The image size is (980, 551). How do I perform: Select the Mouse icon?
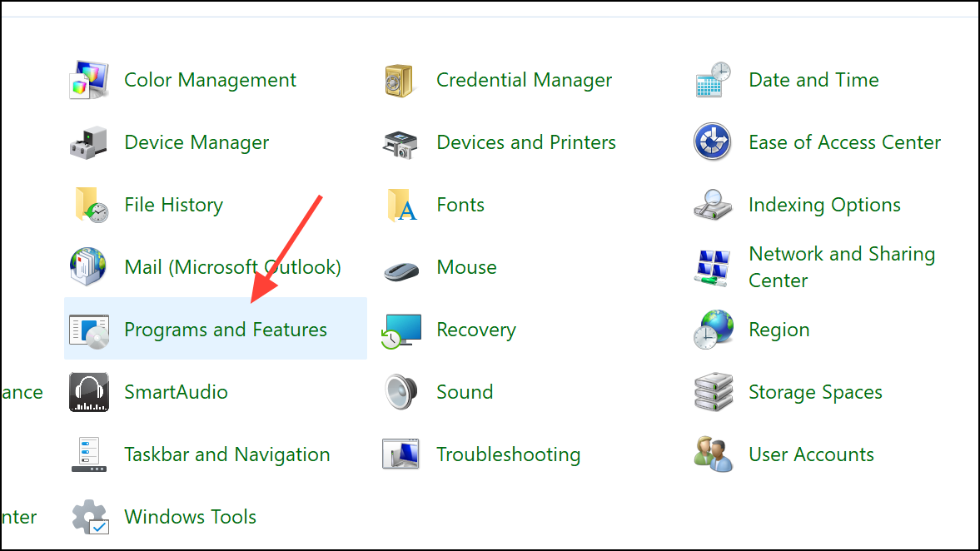click(x=400, y=266)
